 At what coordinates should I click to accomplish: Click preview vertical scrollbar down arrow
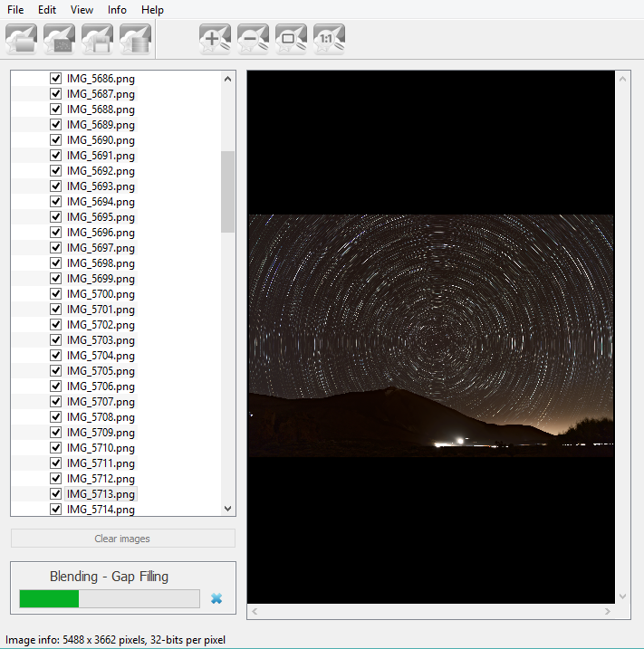tap(622, 597)
